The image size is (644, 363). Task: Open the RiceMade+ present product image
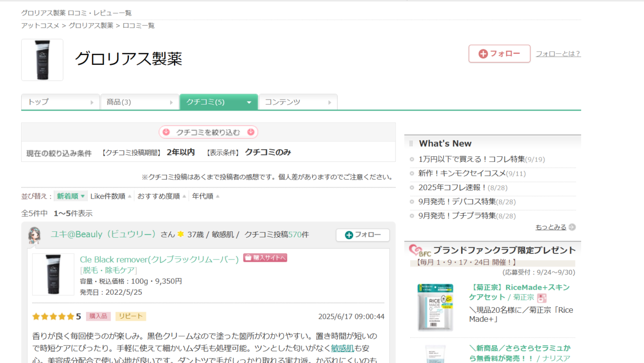[435, 307]
